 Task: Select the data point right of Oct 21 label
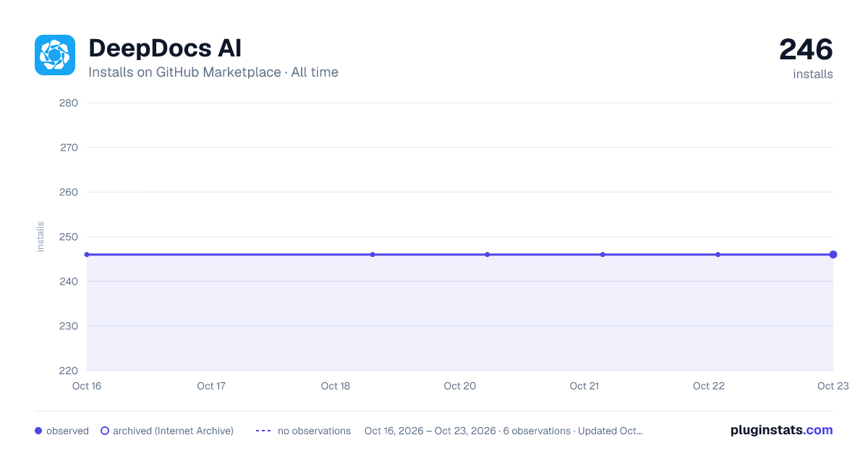tap(603, 255)
